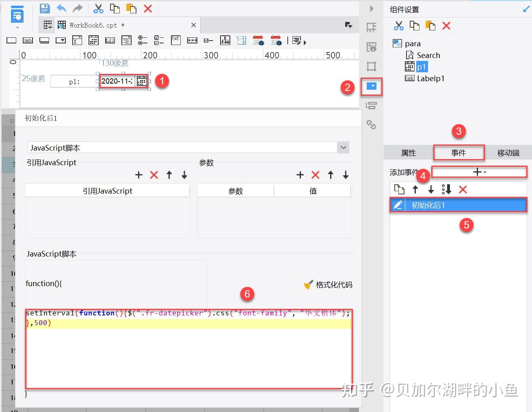
Task: Select the Number editor widget tool
Action: point(110,40)
